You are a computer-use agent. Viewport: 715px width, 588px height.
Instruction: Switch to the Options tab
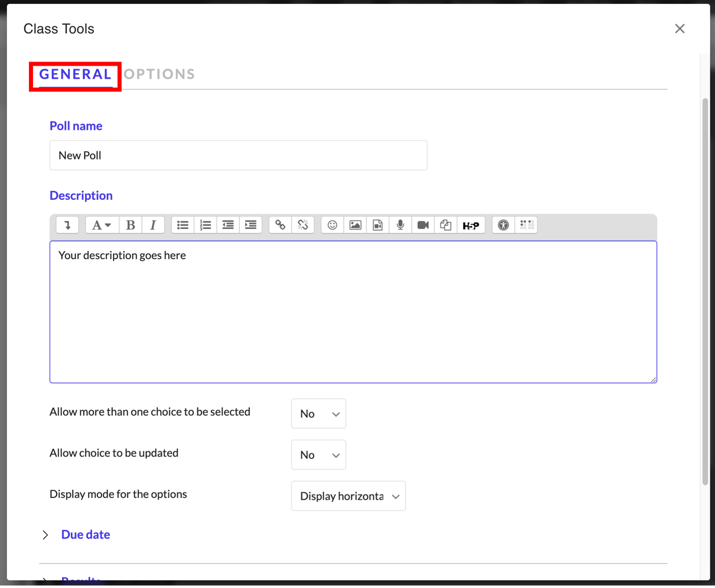[159, 74]
